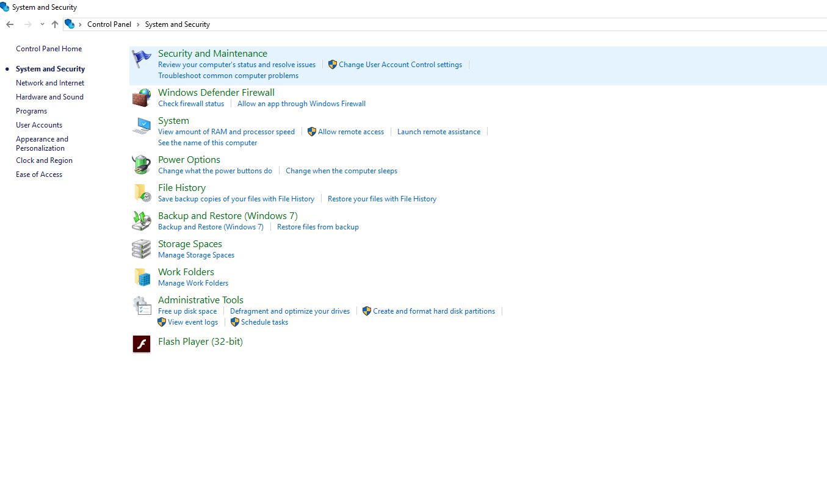
Task: Click the Control Panel icon in address bar
Action: [x=70, y=24]
